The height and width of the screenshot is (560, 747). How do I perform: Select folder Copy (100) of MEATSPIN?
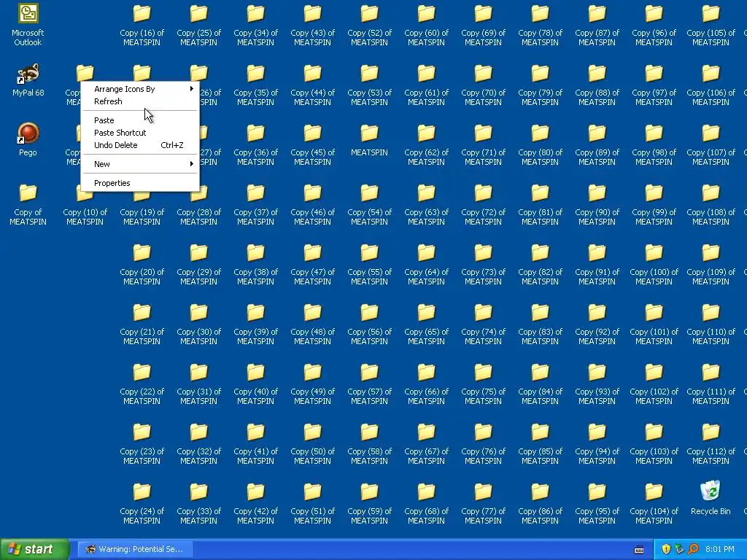click(x=654, y=264)
